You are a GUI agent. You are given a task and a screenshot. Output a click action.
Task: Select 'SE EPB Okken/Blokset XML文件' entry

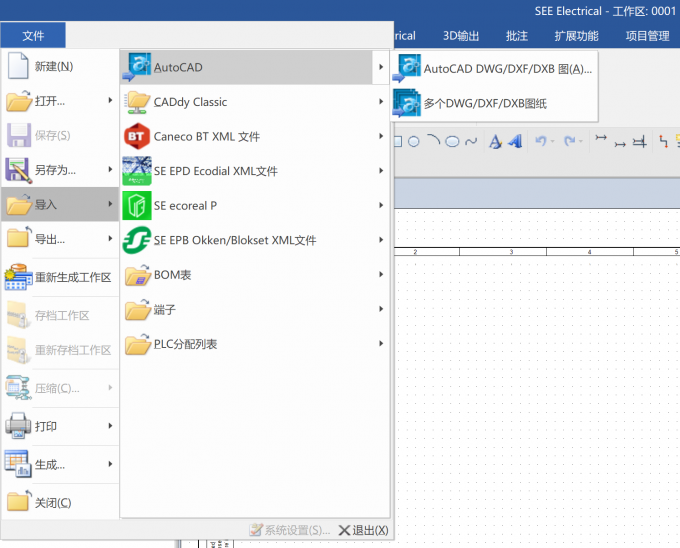click(255, 240)
